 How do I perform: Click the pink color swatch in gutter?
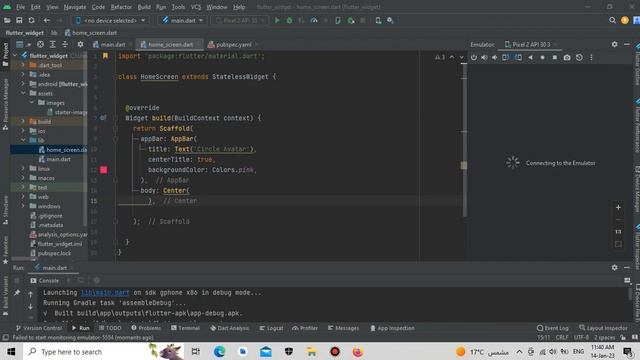click(104, 169)
